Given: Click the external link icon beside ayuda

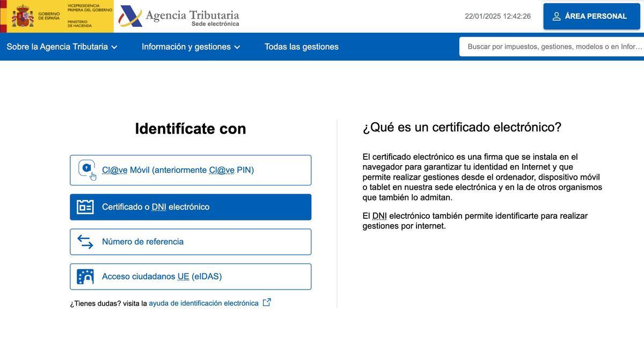Looking at the screenshot, I should pos(267,302).
